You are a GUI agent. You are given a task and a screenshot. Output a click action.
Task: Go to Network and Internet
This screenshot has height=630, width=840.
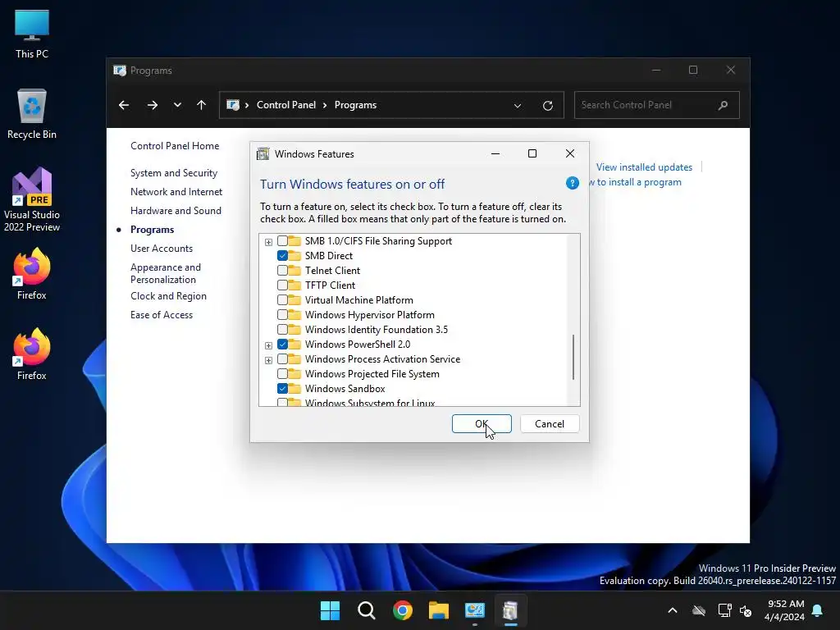(176, 192)
